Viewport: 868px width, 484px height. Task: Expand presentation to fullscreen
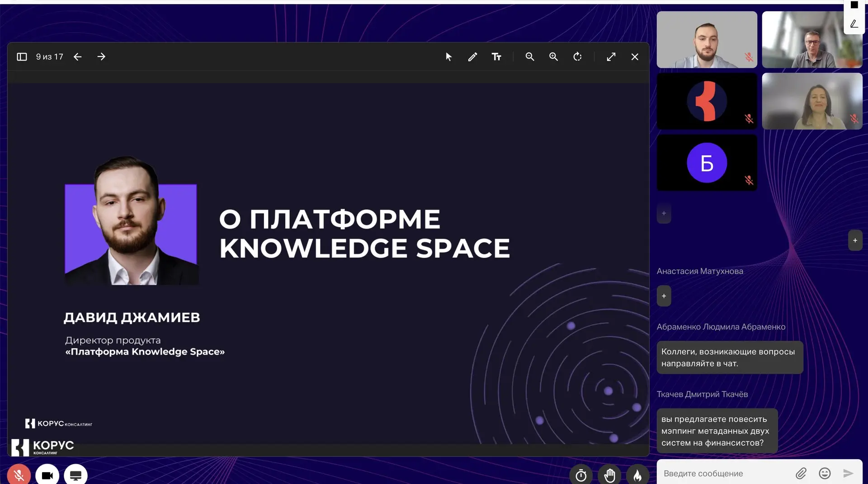(x=611, y=56)
